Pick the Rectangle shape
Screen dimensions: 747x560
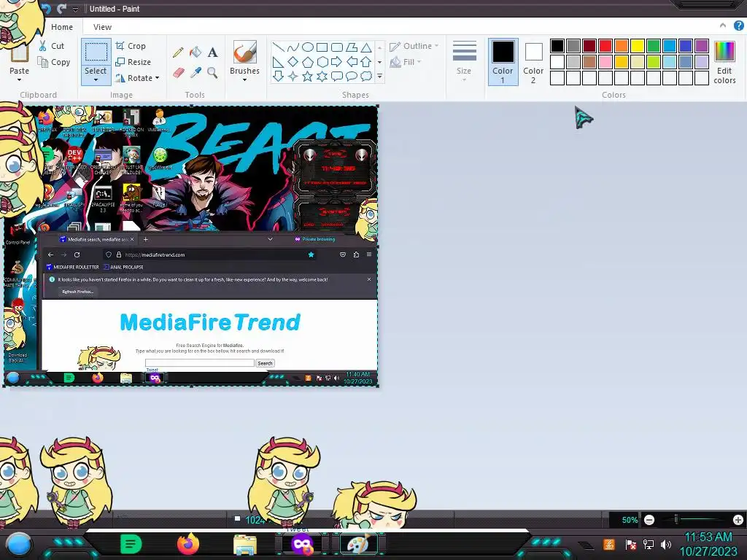[322, 47]
